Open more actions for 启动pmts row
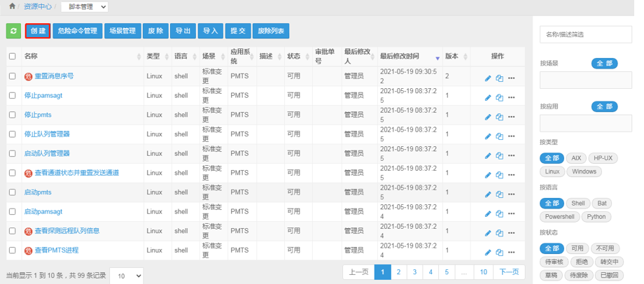The image size is (644, 284). 511,194
